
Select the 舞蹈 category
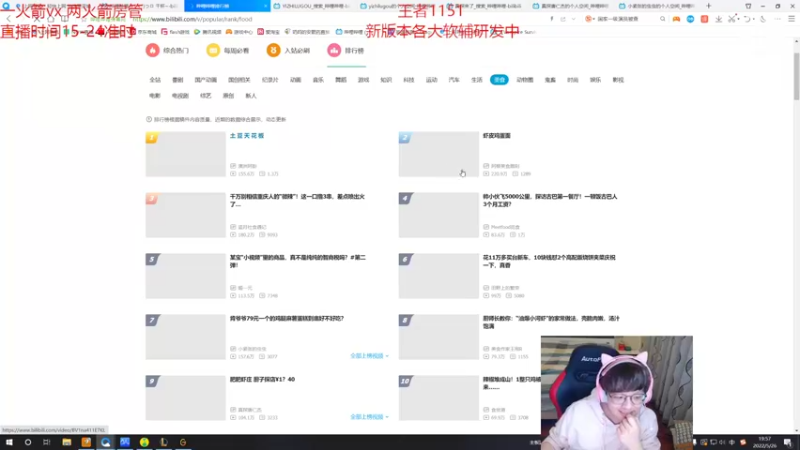click(x=340, y=80)
